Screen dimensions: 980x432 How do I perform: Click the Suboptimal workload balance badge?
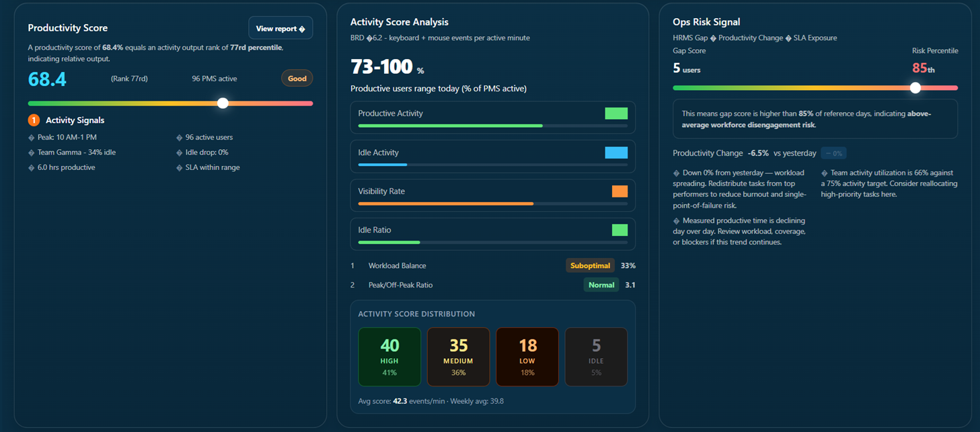tap(591, 265)
